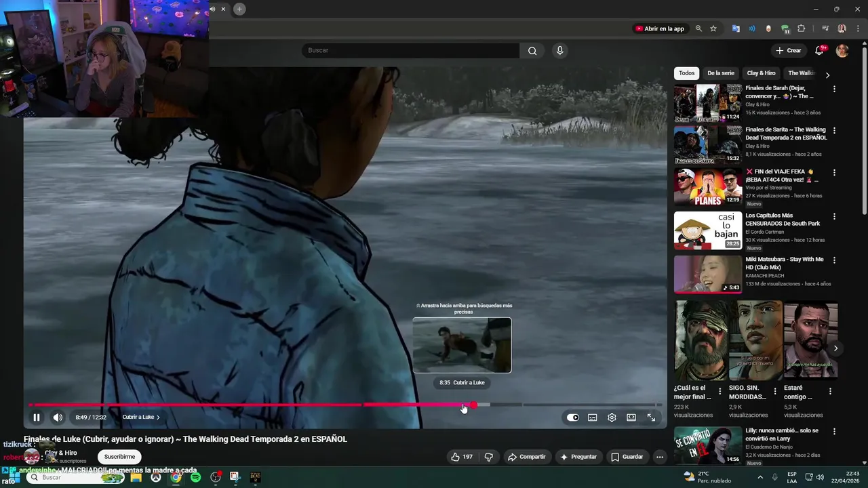Open options for 'FIN del VIAJE FEKA' video
868x488 pixels.
[834, 173]
